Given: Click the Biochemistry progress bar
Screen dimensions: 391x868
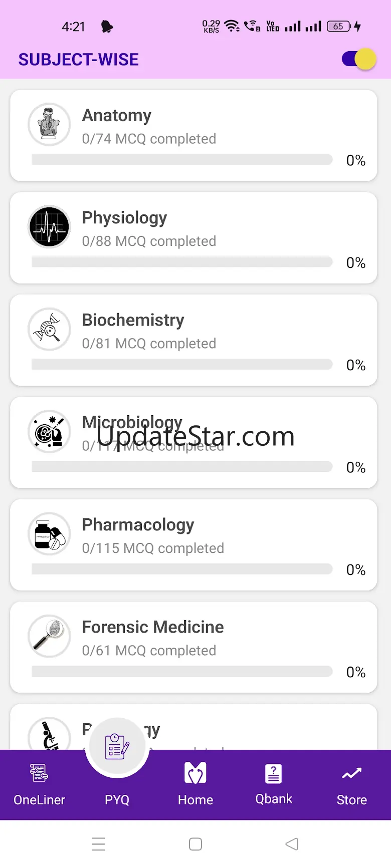Looking at the screenshot, I should coord(182,364).
